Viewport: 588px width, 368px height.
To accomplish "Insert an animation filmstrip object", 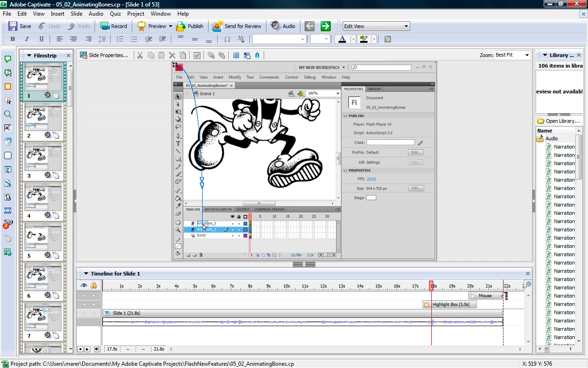I will [x=8, y=211].
